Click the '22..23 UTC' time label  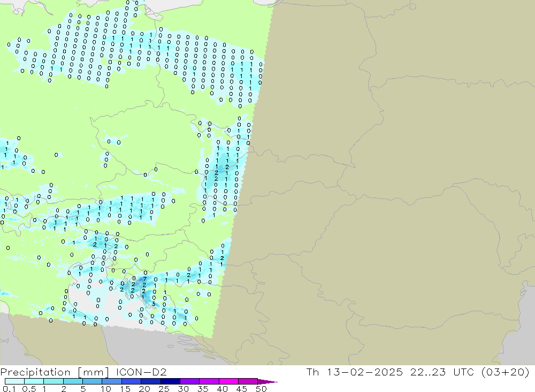click(x=442, y=372)
